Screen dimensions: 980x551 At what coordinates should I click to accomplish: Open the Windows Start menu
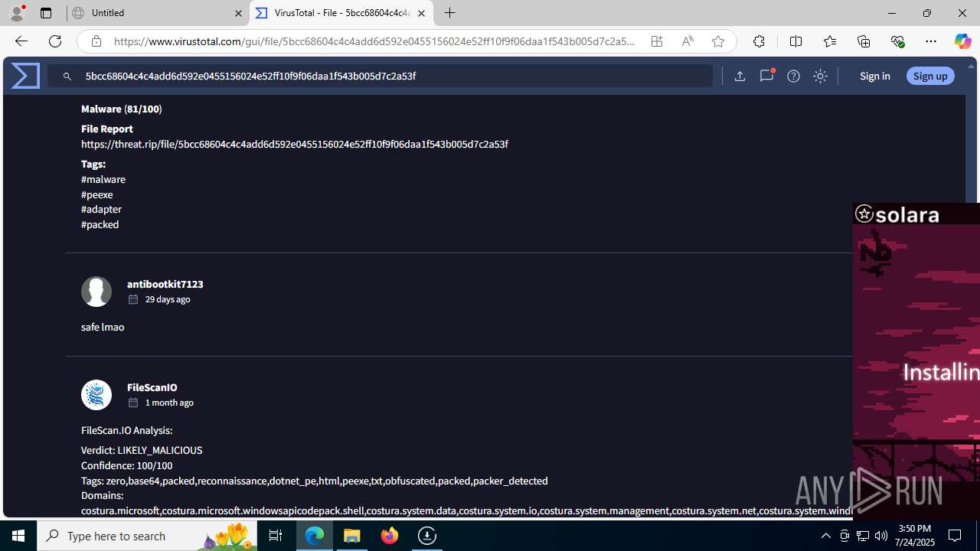coord(18,536)
